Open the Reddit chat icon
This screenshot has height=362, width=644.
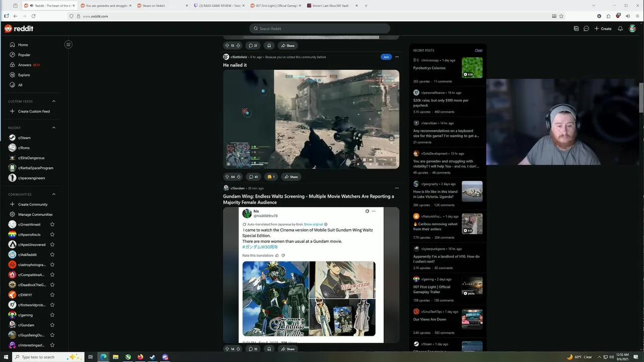586,29
